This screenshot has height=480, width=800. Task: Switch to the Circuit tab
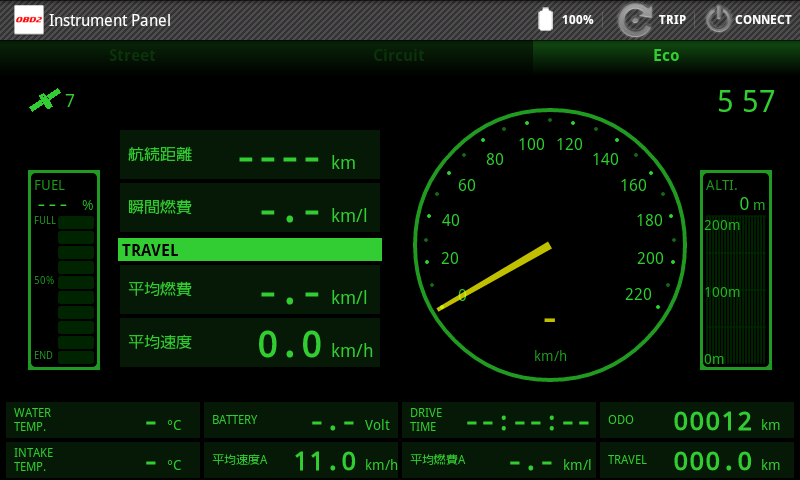[x=399, y=55]
